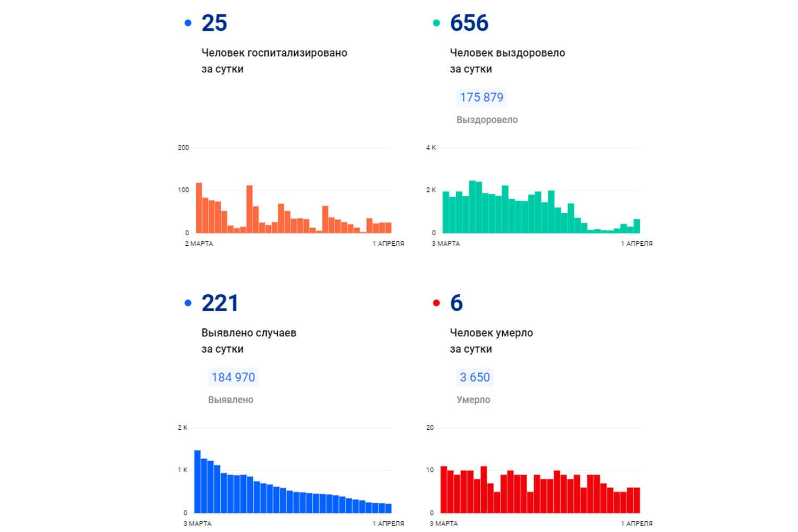Click the first blue bar in detected cases chart

[x=197, y=481]
